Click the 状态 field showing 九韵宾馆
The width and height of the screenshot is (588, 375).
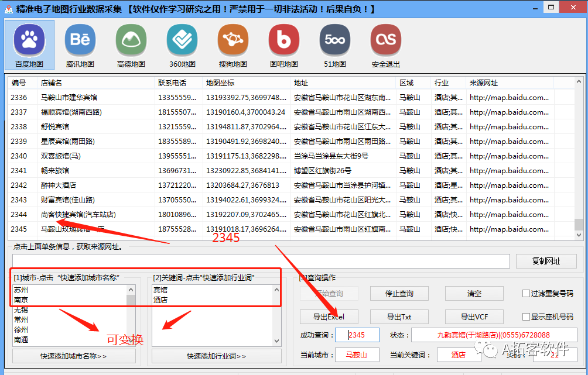point(494,335)
